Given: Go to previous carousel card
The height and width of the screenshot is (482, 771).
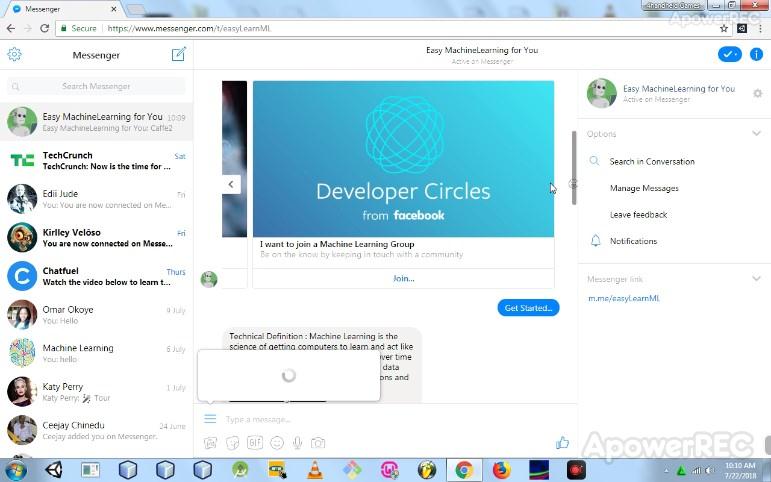Looking at the screenshot, I should 231,184.
